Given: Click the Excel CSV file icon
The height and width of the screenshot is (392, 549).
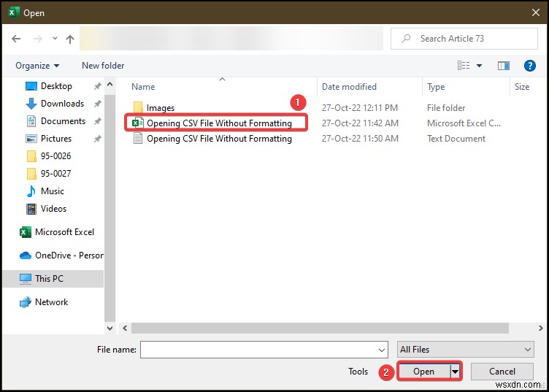Looking at the screenshot, I should tap(137, 123).
